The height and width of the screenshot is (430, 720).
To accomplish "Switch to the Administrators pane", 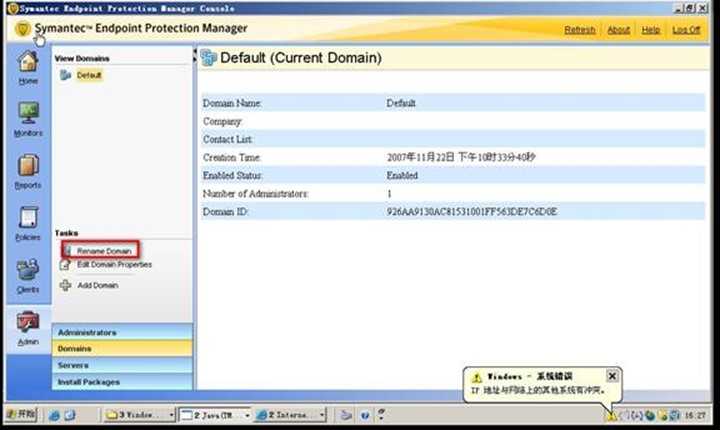I will click(122, 332).
